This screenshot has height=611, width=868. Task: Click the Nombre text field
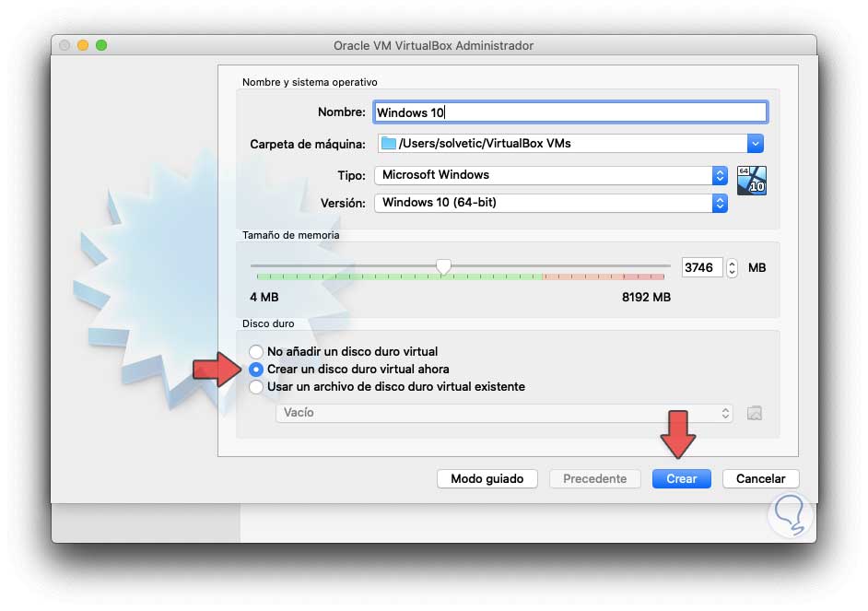pyautogui.click(x=570, y=112)
